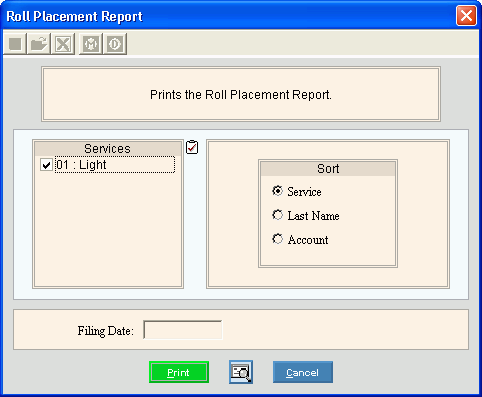
Task: Click the Cancel button
Action: (x=303, y=372)
